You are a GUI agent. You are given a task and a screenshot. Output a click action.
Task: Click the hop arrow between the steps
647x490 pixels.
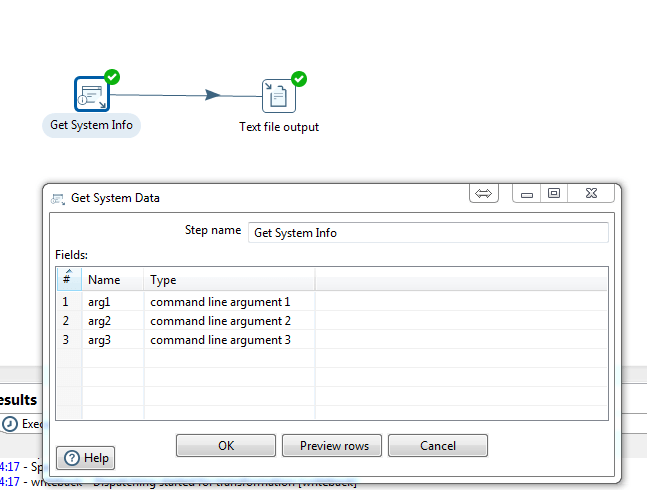tap(211, 95)
